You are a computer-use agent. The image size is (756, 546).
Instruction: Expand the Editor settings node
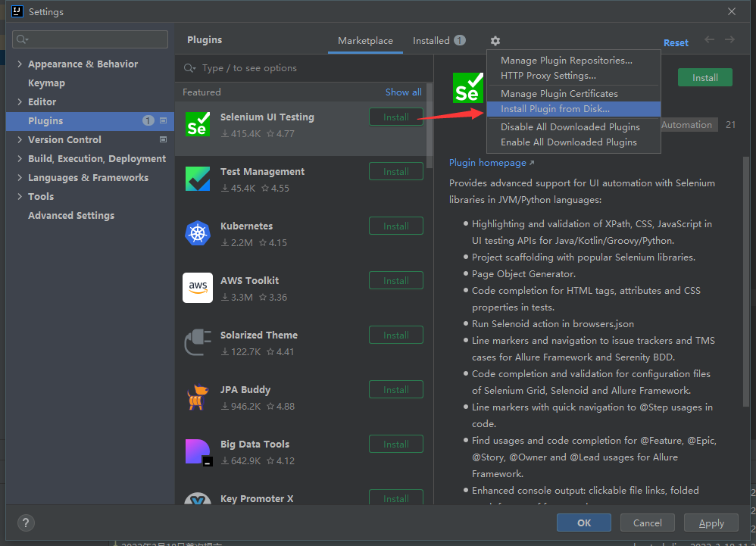coord(20,101)
